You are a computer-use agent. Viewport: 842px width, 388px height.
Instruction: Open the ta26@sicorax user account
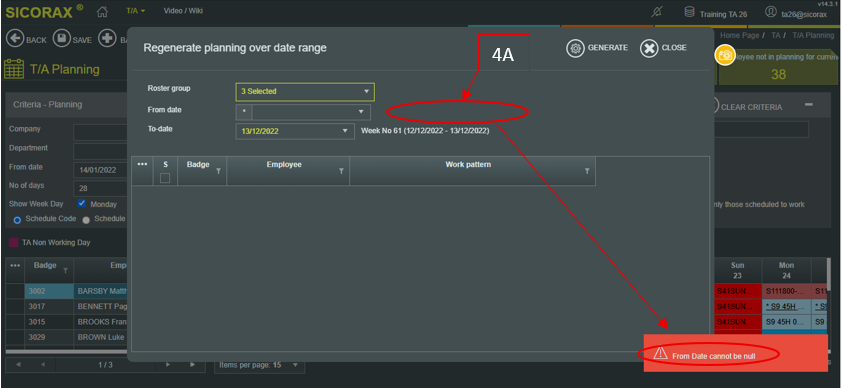click(797, 12)
